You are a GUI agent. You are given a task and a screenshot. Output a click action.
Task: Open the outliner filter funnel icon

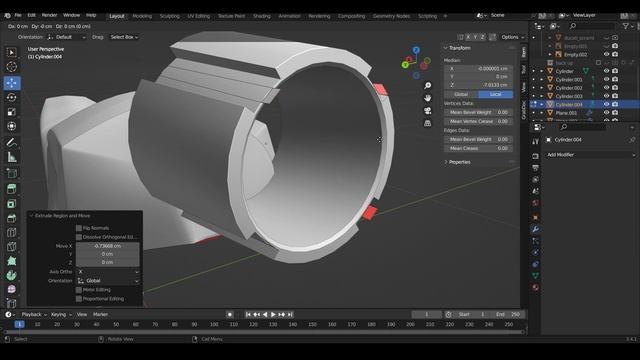pos(625,26)
